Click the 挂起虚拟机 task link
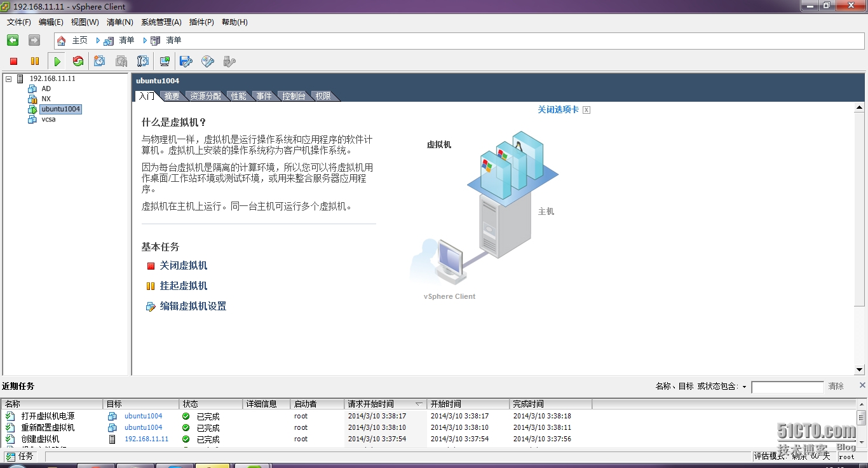 click(x=184, y=286)
